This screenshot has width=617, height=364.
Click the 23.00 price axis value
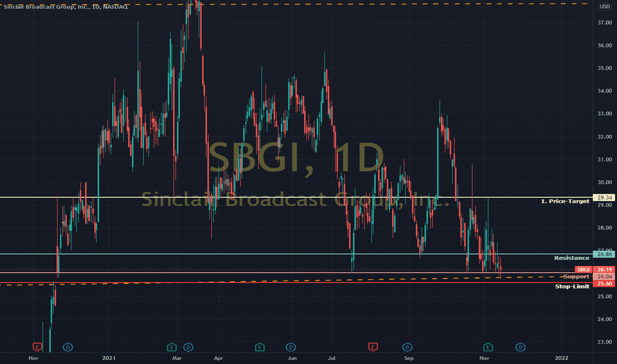click(x=604, y=342)
